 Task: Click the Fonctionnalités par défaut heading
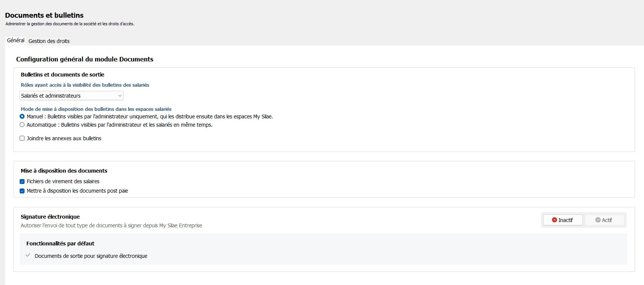point(60,244)
